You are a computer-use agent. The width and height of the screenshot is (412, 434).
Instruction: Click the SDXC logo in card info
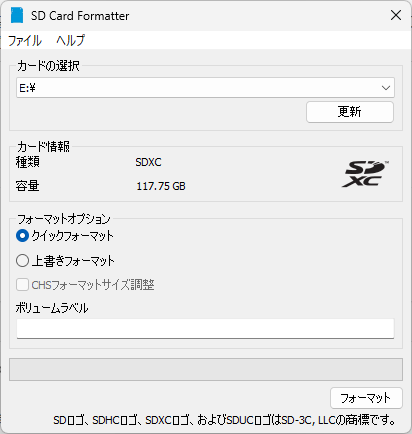(x=365, y=174)
